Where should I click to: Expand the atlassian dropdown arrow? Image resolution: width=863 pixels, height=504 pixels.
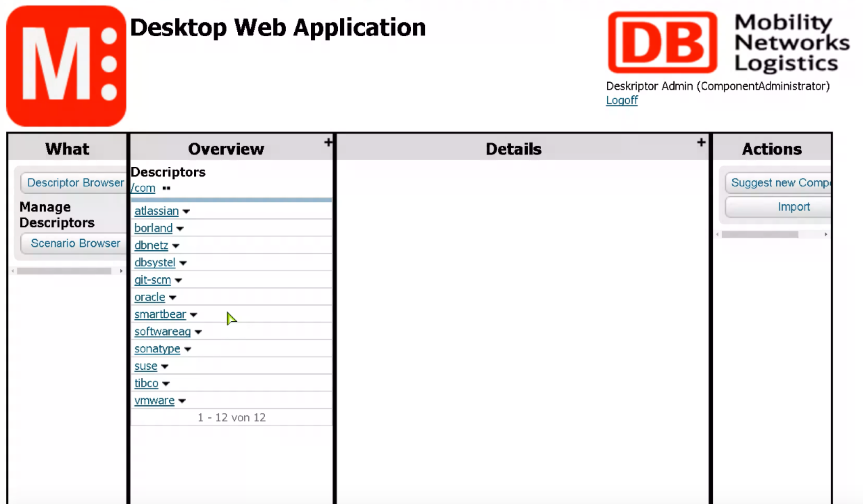[186, 211]
